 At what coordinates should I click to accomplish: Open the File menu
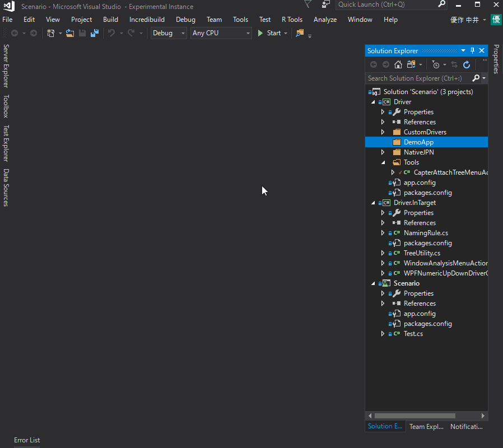[x=7, y=20]
